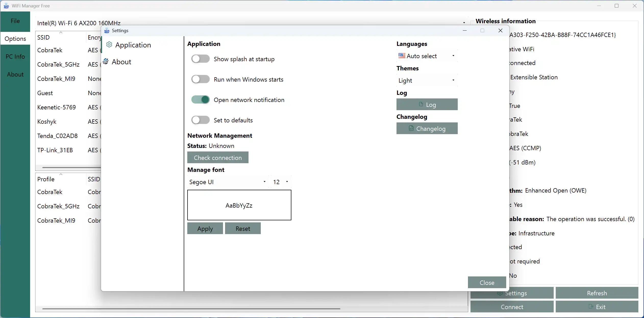Disable Open network notification switch

pos(201,100)
